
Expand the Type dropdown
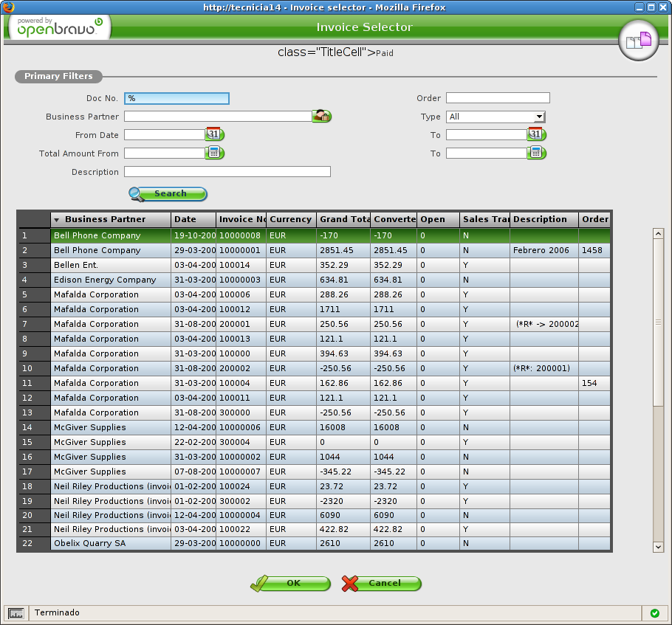coord(539,117)
